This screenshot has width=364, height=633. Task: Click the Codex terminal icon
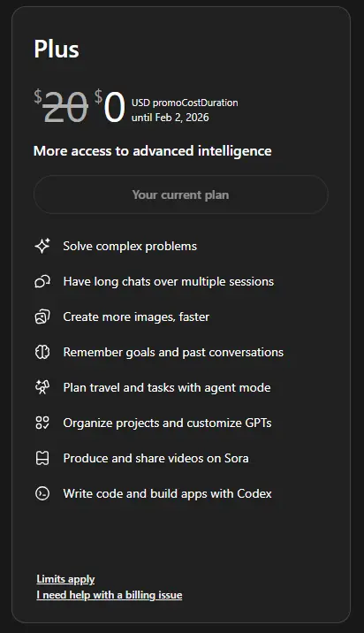42,493
